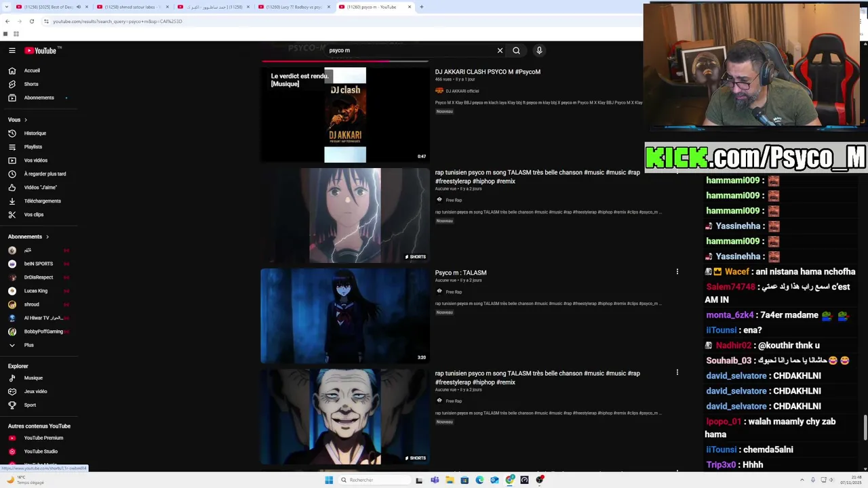Open 'Psyco m : TALASM' title link

pyautogui.click(x=460, y=272)
